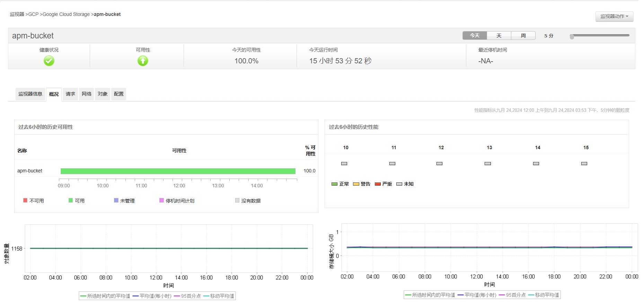The width and height of the screenshot is (644, 305).
Task: Click the 15 小时 53 分 52 秒 uptime value
Action: [x=340, y=61]
